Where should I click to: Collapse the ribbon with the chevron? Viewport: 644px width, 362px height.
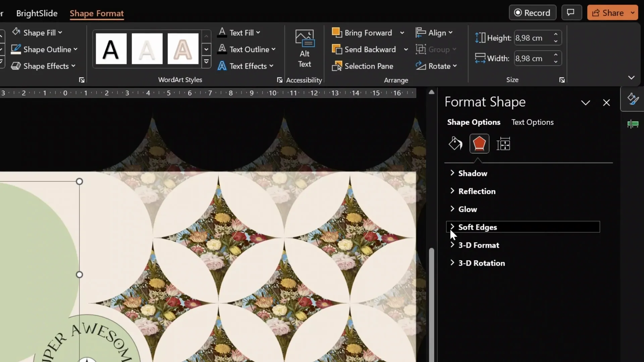point(631,77)
